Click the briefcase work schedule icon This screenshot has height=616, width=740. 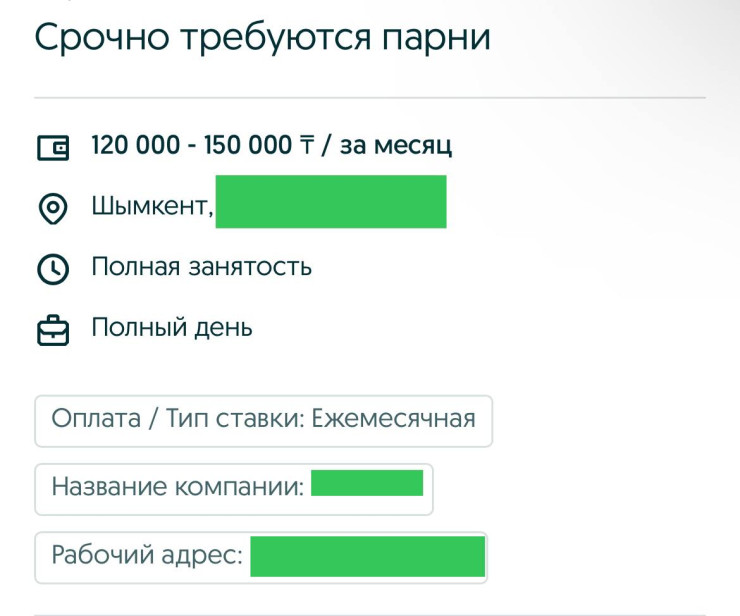53,330
